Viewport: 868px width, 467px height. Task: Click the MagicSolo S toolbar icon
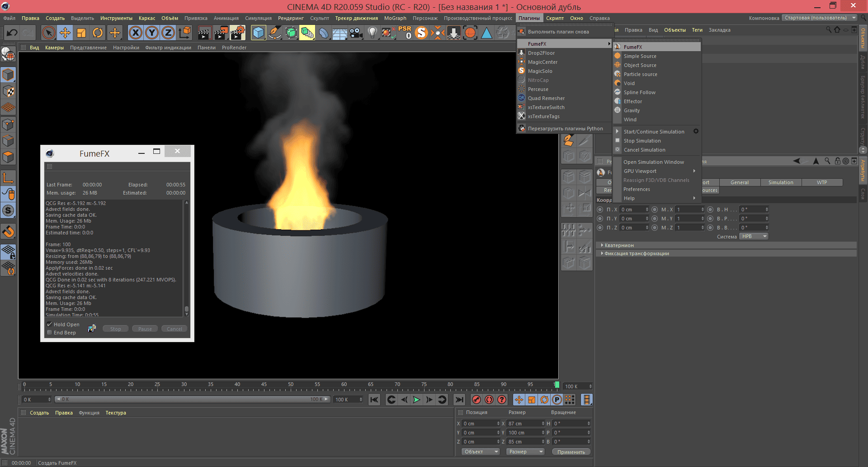tap(421, 33)
